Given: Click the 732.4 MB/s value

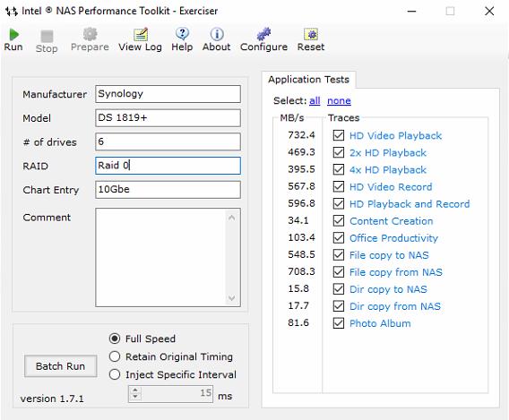Looking at the screenshot, I should [x=301, y=135].
